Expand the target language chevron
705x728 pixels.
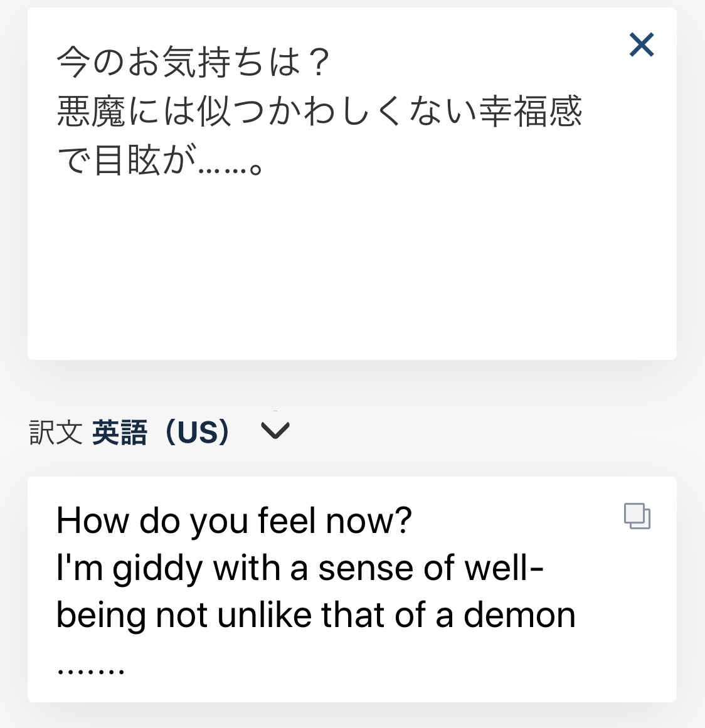tap(275, 431)
